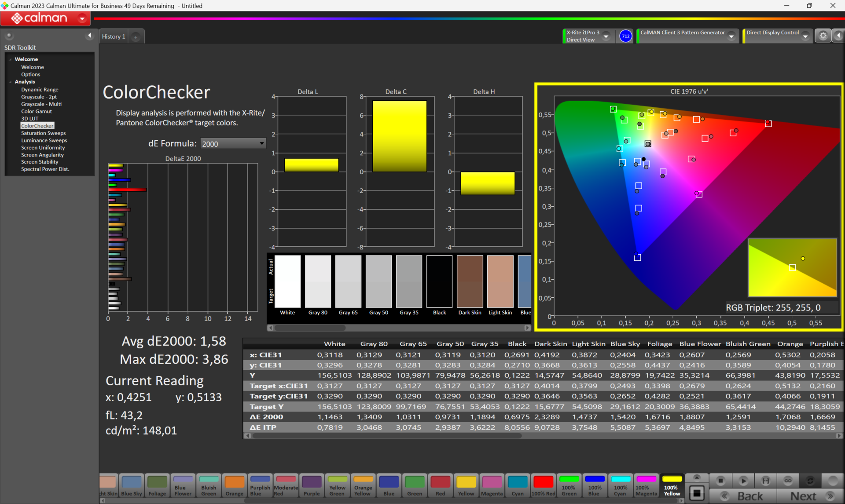Toggle the round sidebar pin button
The width and height of the screenshot is (845, 504).
click(x=9, y=36)
